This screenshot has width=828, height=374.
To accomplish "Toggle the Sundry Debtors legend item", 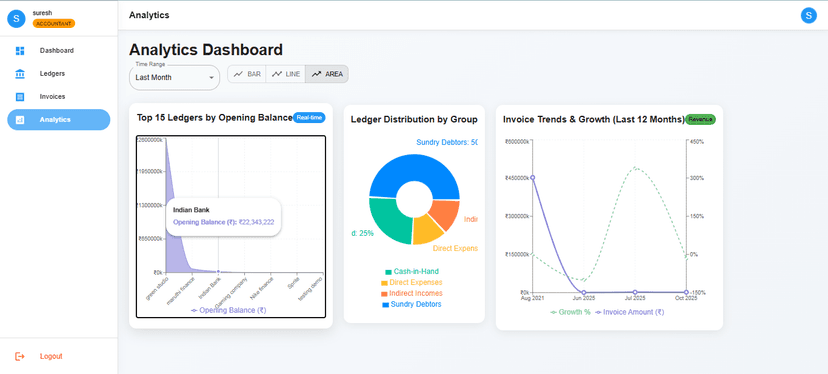I will click(411, 304).
